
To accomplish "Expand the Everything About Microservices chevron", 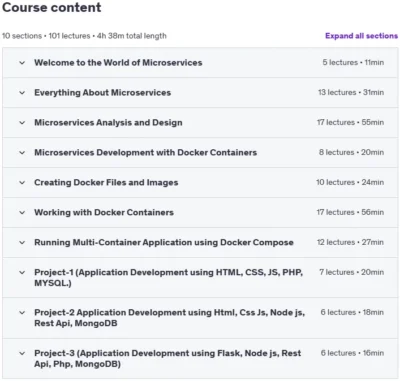I will pos(22,93).
